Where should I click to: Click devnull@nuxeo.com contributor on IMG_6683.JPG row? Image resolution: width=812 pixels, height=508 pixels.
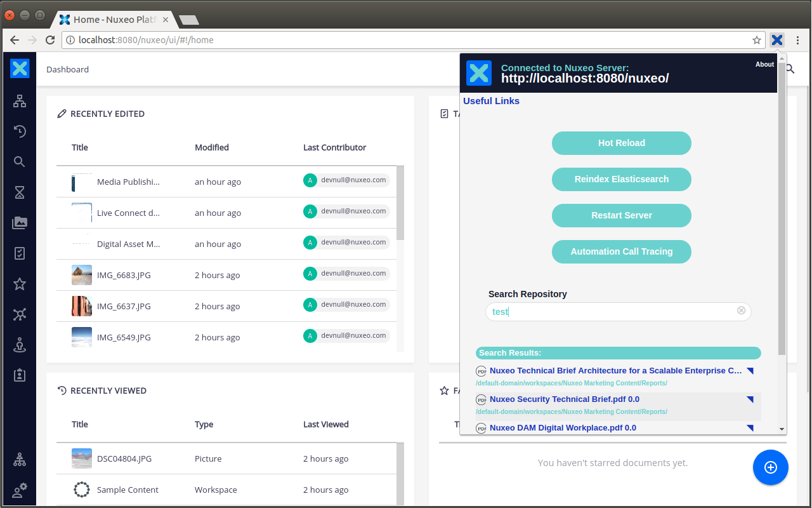[346, 274]
